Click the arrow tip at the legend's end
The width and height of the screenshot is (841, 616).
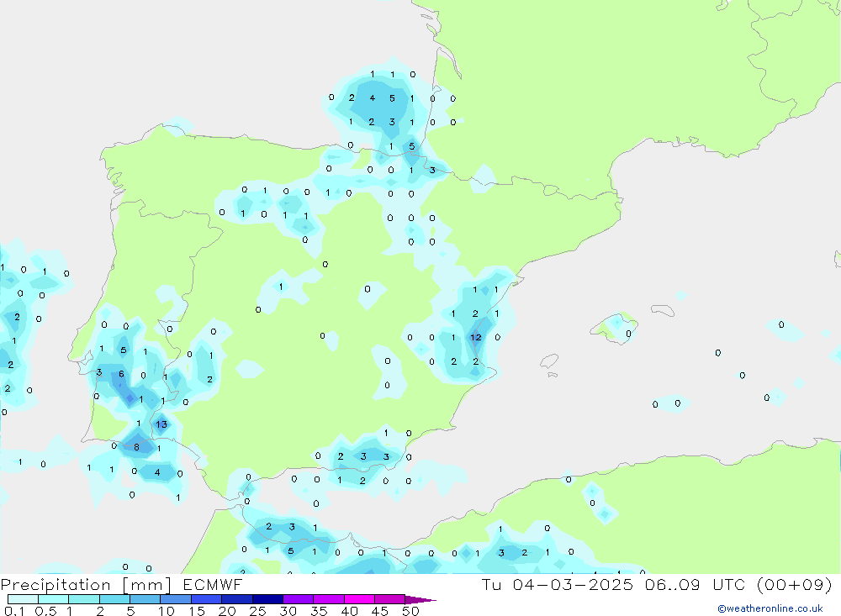tap(420, 600)
